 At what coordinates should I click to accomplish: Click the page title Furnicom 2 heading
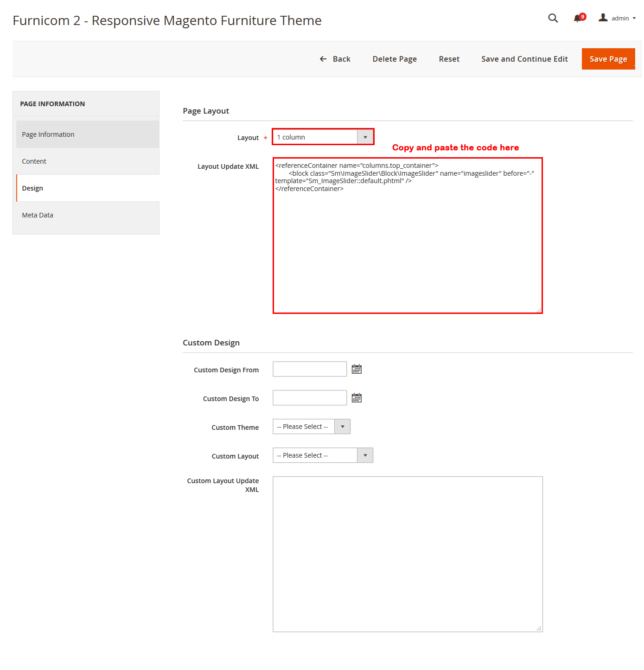point(167,20)
